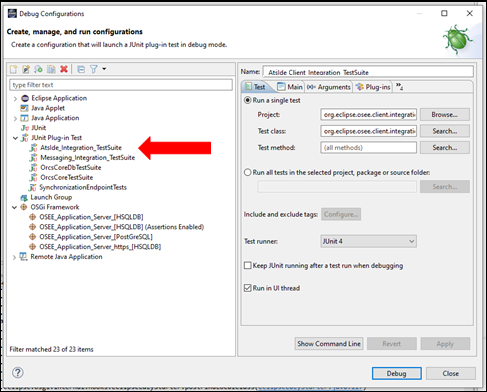Select OrcsCoreDbTestSuite configuration

[x=71, y=168]
